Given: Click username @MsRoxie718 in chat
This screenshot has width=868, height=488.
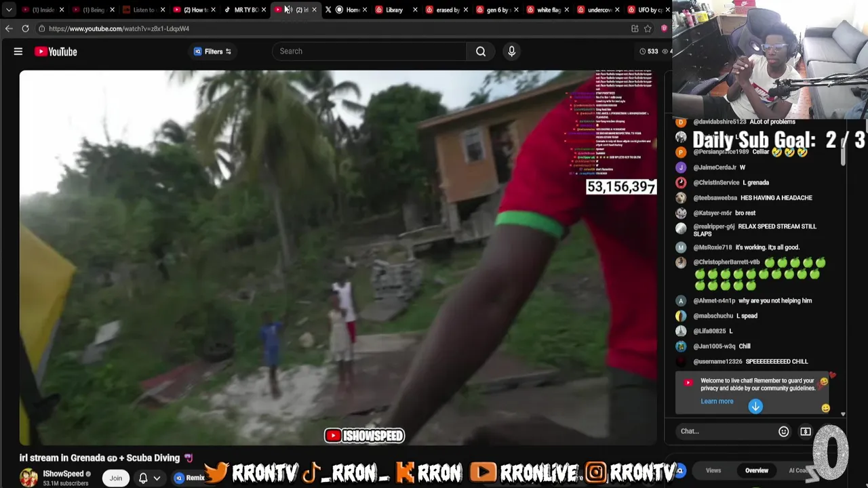Looking at the screenshot, I should (x=713, y=247).
